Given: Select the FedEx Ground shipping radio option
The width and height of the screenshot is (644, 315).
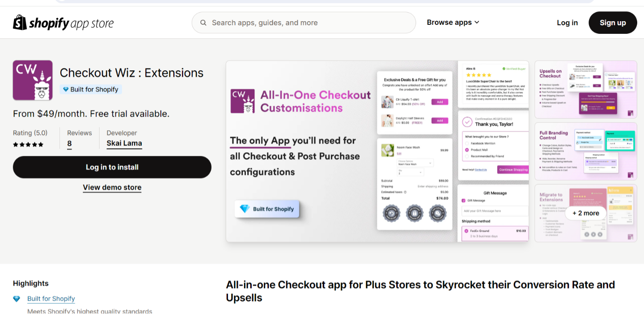Looking at the screenshot, I should coord(466,231).
